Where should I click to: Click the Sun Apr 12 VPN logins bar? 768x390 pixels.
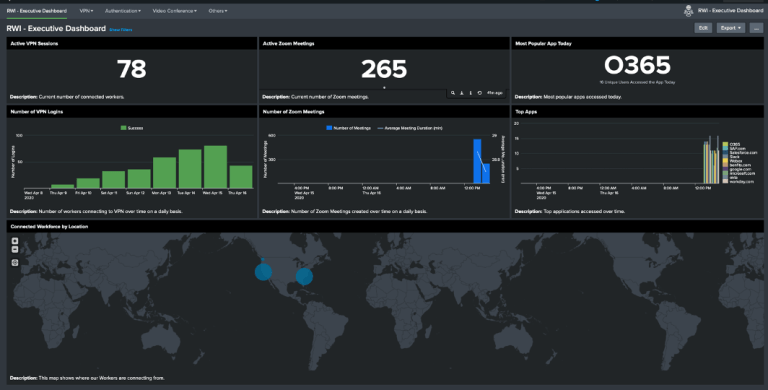[x=139, y=179]
